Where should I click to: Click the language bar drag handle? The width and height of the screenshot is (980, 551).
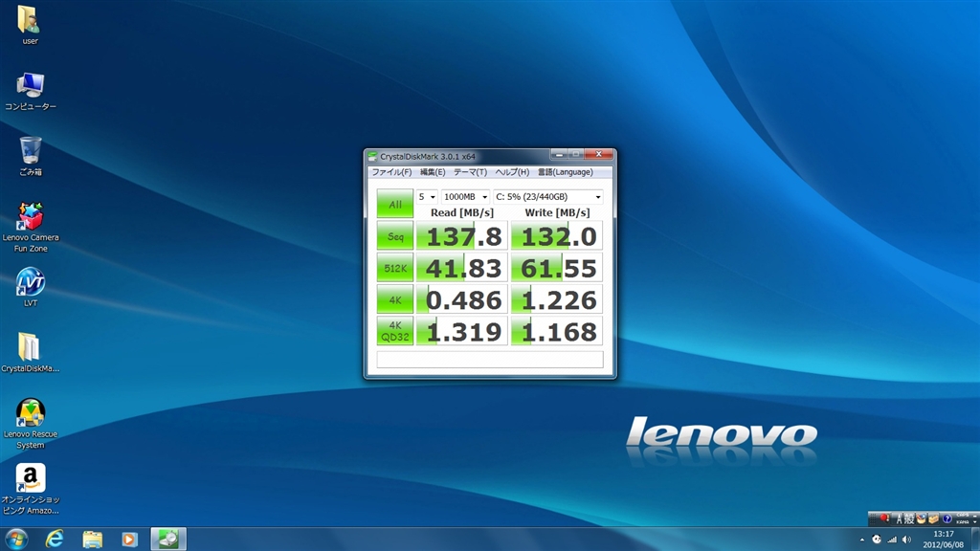[873, 518]
